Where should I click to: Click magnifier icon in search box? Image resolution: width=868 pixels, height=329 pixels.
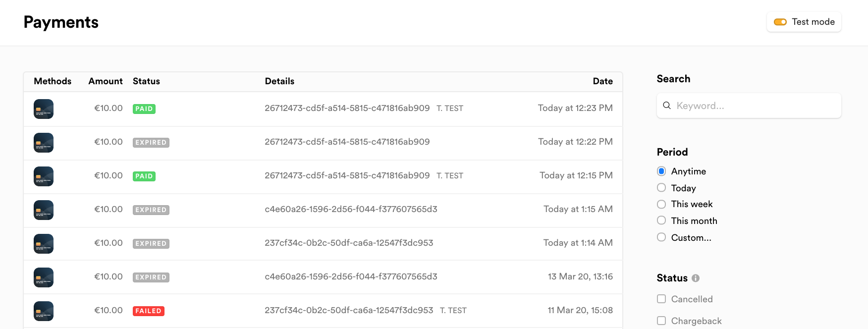[x=667, y=106]
